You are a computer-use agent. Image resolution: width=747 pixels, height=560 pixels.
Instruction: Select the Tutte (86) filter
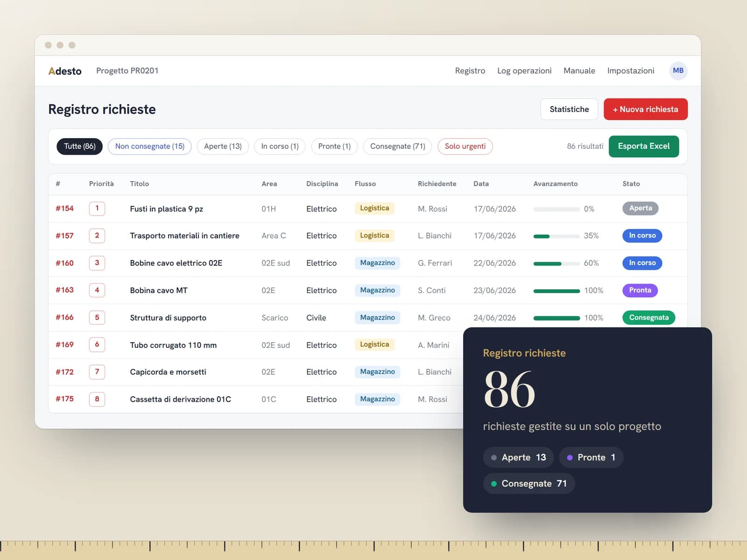[x=79, y=146]
